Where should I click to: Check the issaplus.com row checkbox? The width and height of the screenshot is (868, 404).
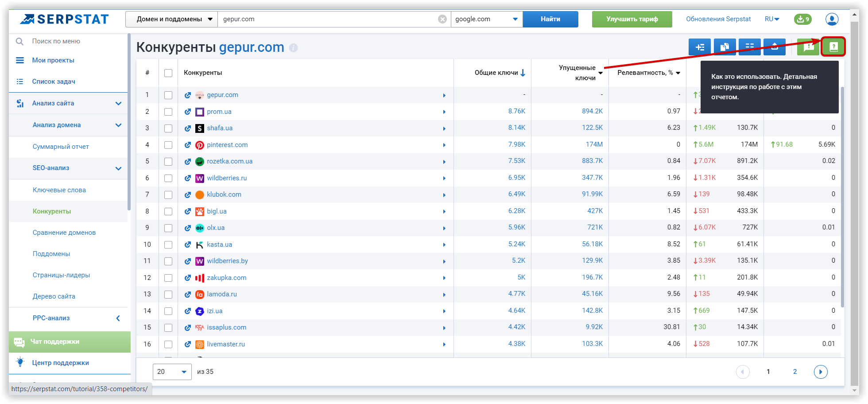click(168, 328)
